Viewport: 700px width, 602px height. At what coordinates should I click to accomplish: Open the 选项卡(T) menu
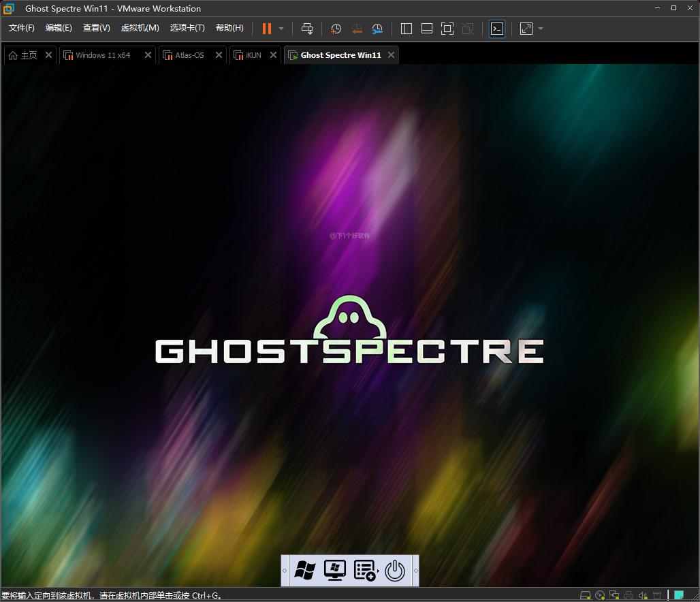[187, 28]
